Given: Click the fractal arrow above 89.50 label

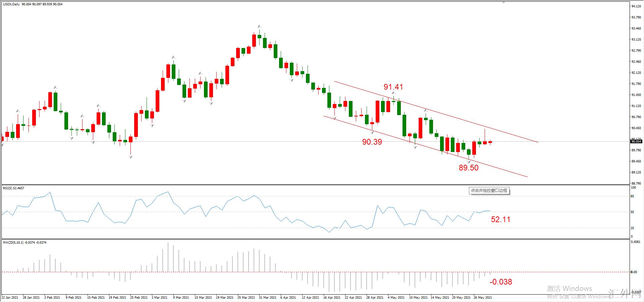Looking at the screenshot, I should (x=469, y=162).
